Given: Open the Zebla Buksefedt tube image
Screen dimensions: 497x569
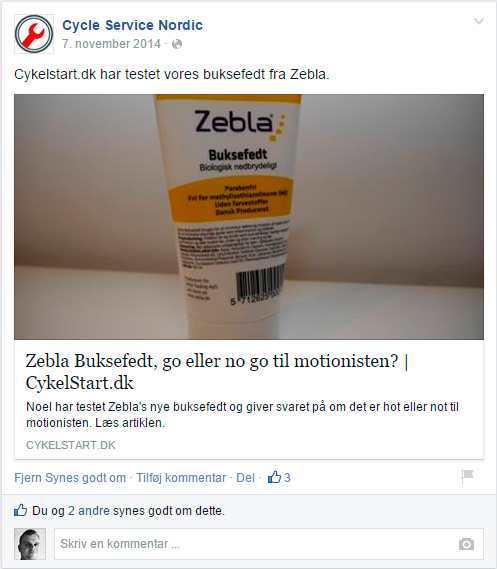Looking at the screenshot, I should tap(249, 217).
